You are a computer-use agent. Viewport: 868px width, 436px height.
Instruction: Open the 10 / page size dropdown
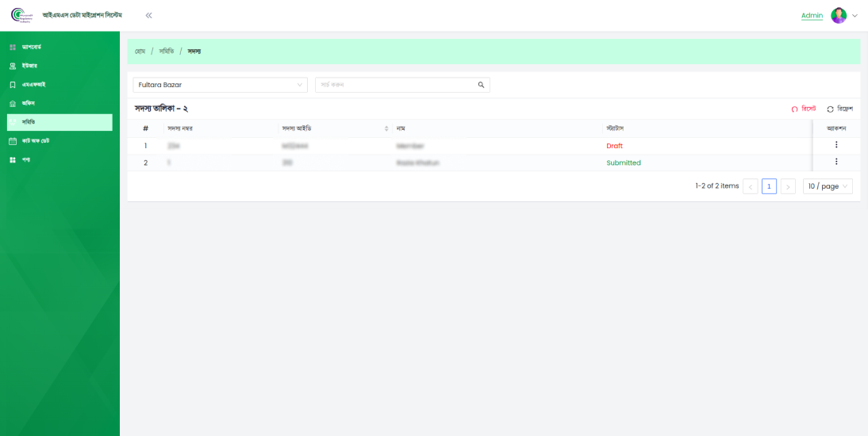828,186
